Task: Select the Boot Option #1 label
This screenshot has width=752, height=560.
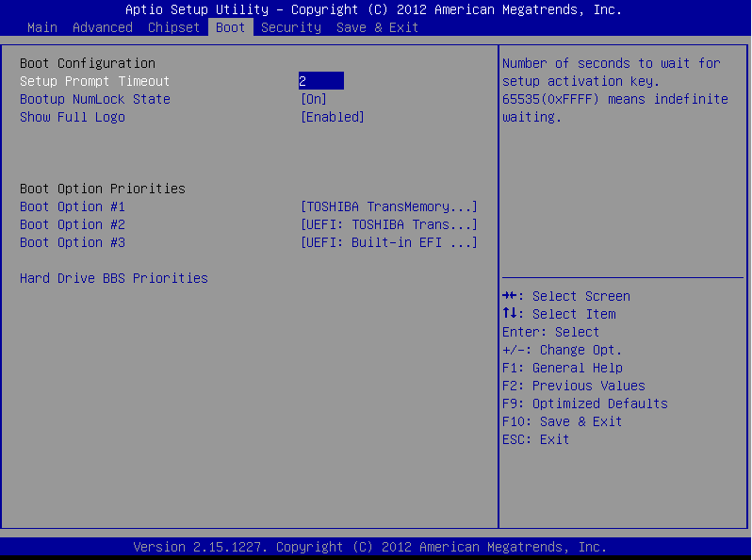Action: pos(72,206)
